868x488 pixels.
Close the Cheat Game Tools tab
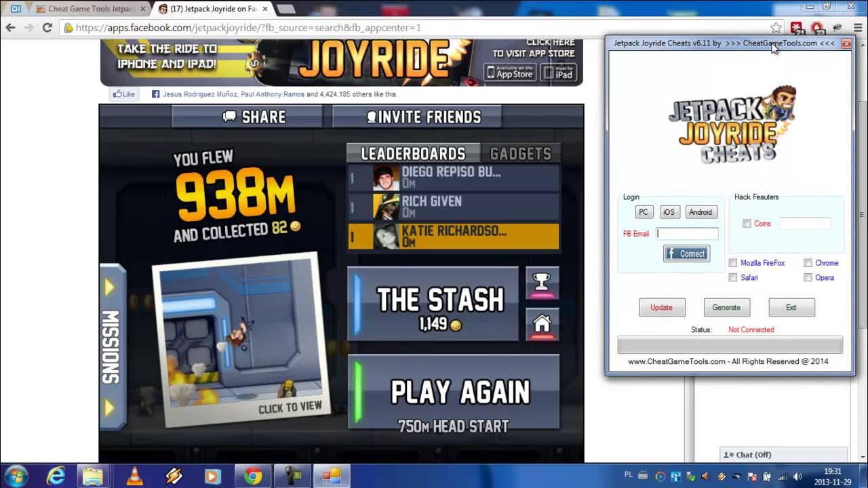tap(143, 9)
